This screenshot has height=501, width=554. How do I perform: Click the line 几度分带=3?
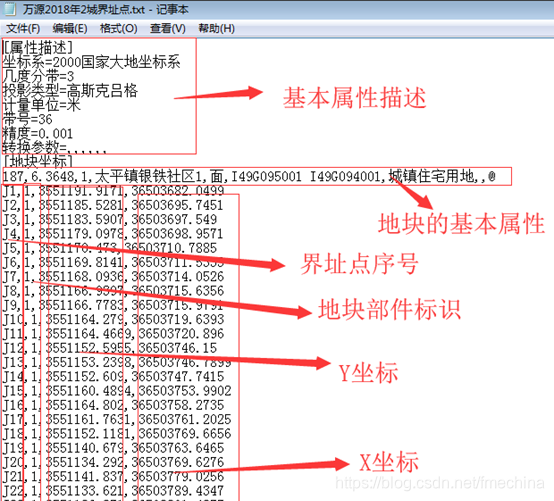pyautogui.click(x=38, y=76)
